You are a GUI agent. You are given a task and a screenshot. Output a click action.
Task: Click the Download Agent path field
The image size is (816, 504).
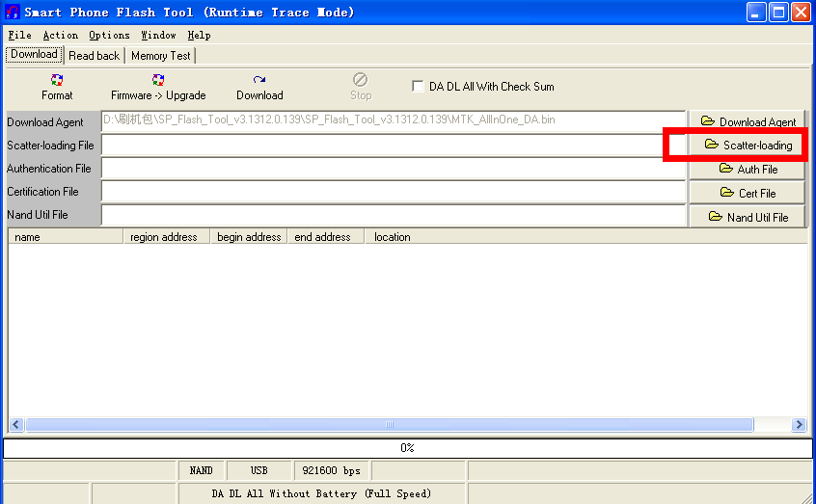[x=394, y=121]
